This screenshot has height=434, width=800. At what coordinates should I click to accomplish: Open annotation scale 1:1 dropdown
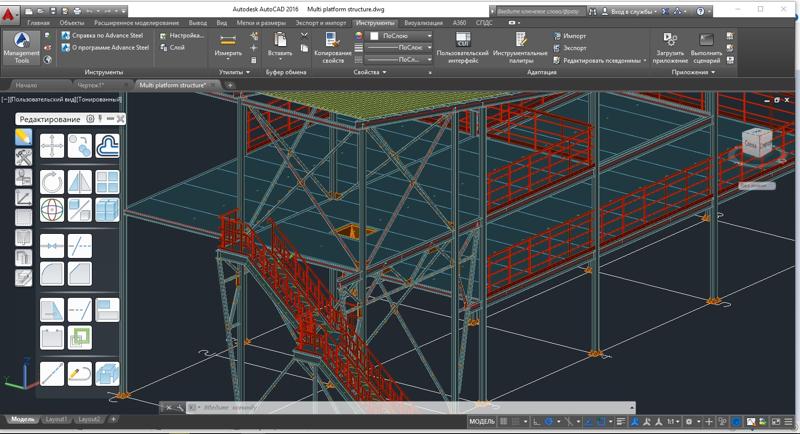pyautogui.click(x=673, y=421)
